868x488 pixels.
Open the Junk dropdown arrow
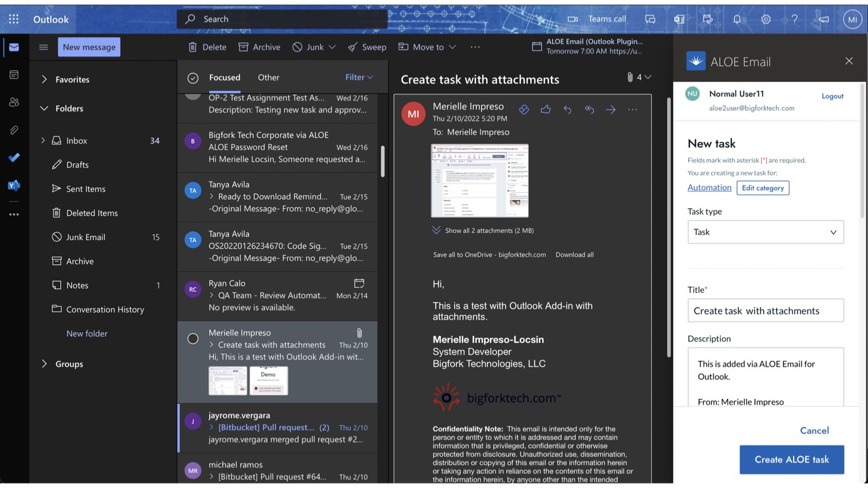point(332,47)
